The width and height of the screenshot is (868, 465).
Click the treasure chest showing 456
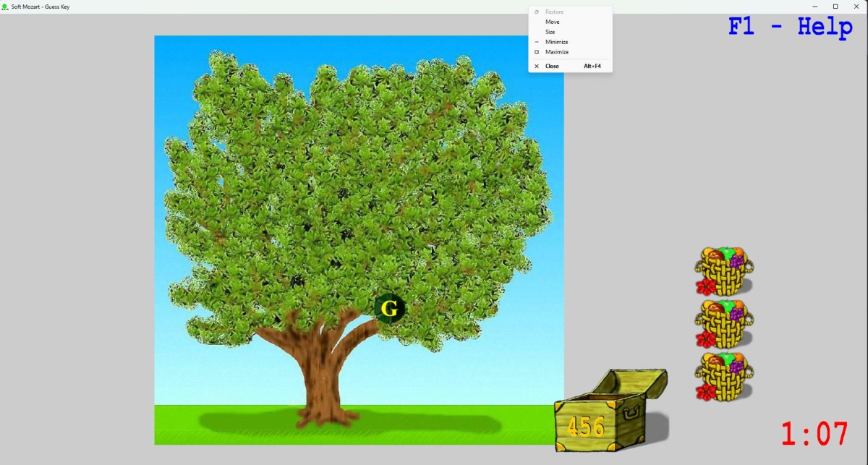pos(611,410)
